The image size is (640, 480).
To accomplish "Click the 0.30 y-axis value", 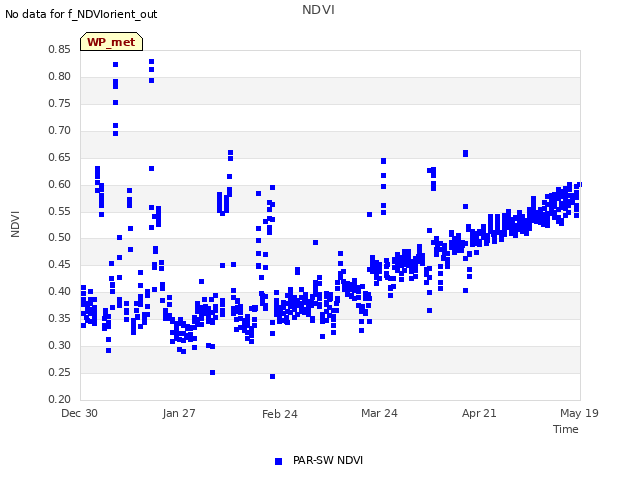I will tap(60, 345).
